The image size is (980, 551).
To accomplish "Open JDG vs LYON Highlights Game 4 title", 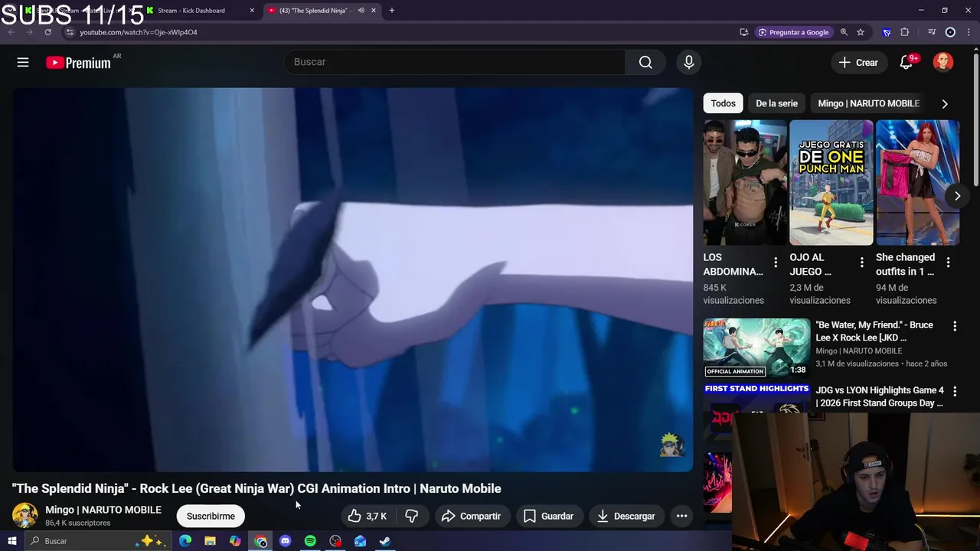I will click(x=880, y=396).
